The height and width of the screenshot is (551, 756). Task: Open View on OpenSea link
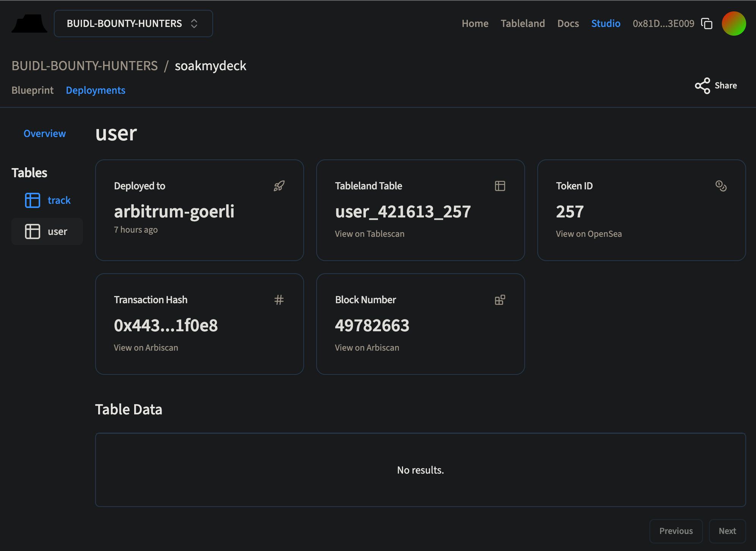pos(589,234)
